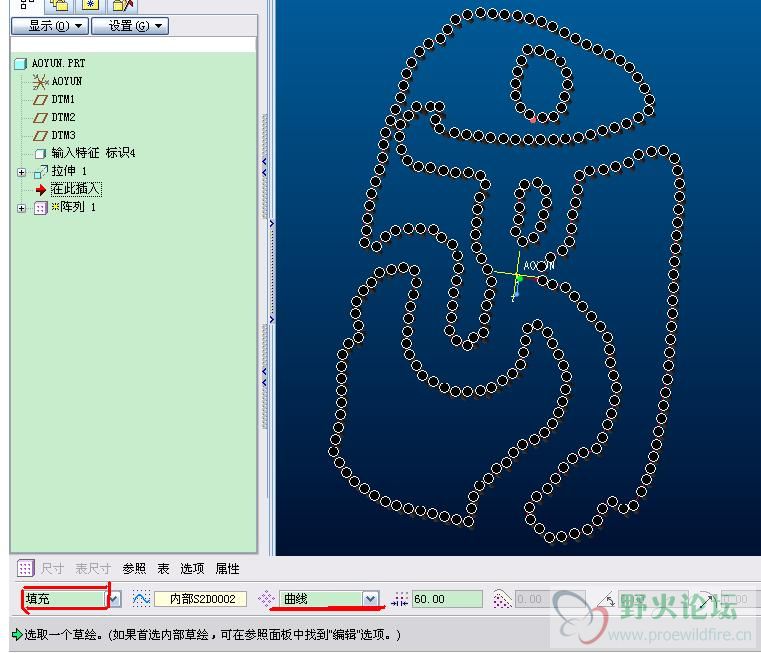
Task: Switch to the model tree navigator tab
Action: pyautogui.click(x=27, y=5)
